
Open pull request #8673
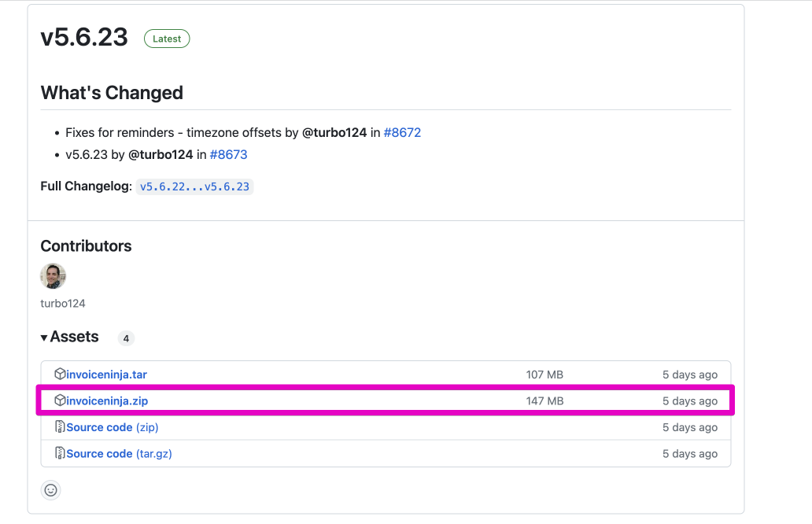click(x=228, y=154)
